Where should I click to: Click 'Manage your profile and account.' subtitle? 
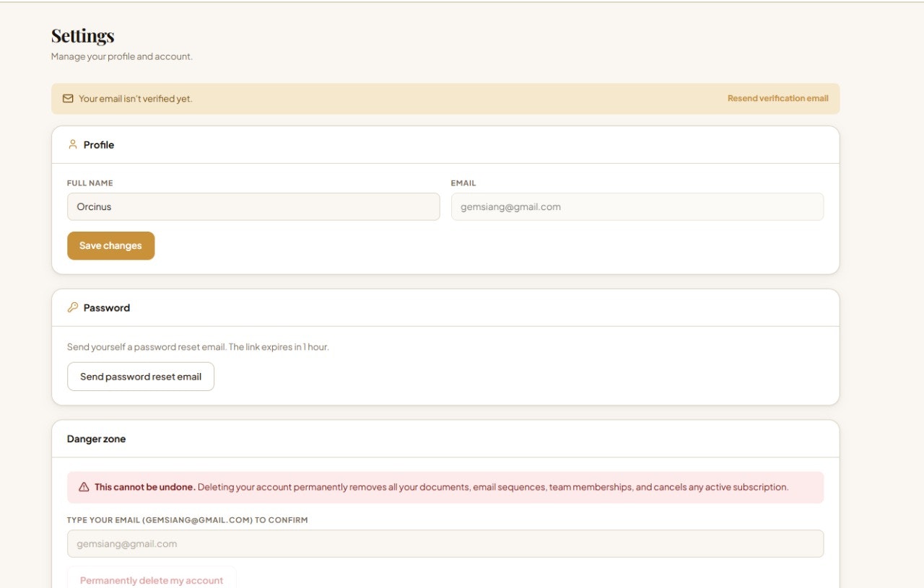tap(122, 56)
